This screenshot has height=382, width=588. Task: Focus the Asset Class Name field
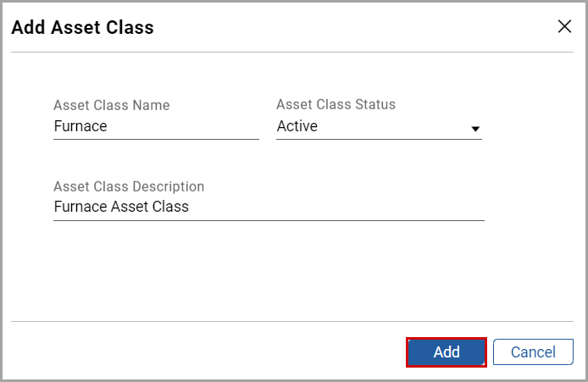click(x=156, y=126)
